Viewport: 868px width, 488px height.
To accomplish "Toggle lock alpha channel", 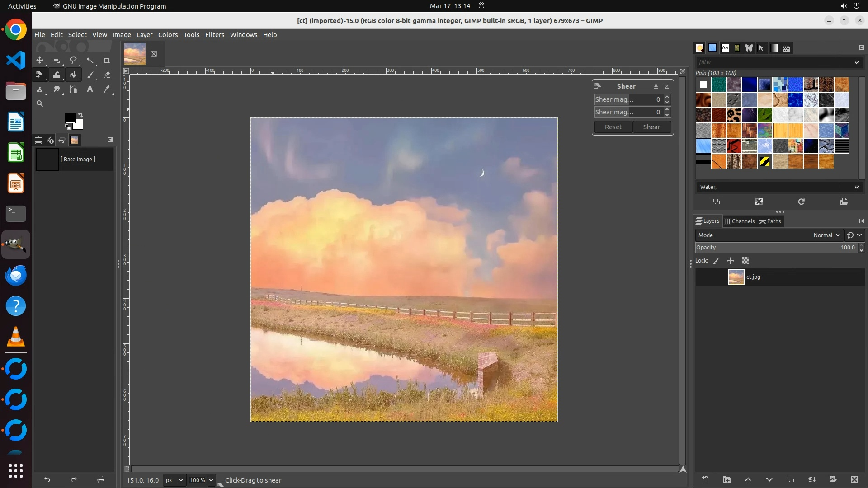I will pyautogui.click(x=745, y=261).
